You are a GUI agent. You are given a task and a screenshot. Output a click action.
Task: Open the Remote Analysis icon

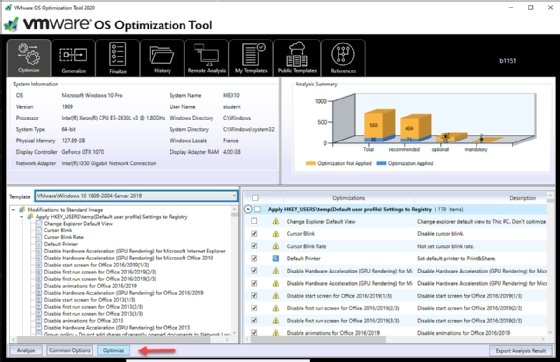tap(207, 55)
